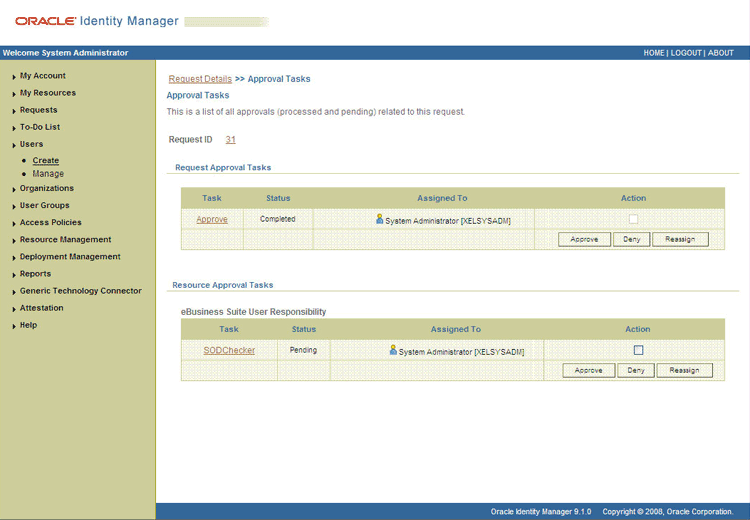Click Oracle Identity Manager 9.1.0 footer text
This screenshot has width=750, height=520.
[540, 512]
